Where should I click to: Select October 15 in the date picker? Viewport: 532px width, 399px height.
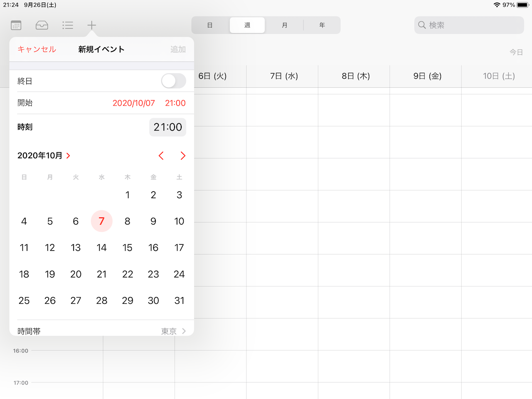click(128, 248)
